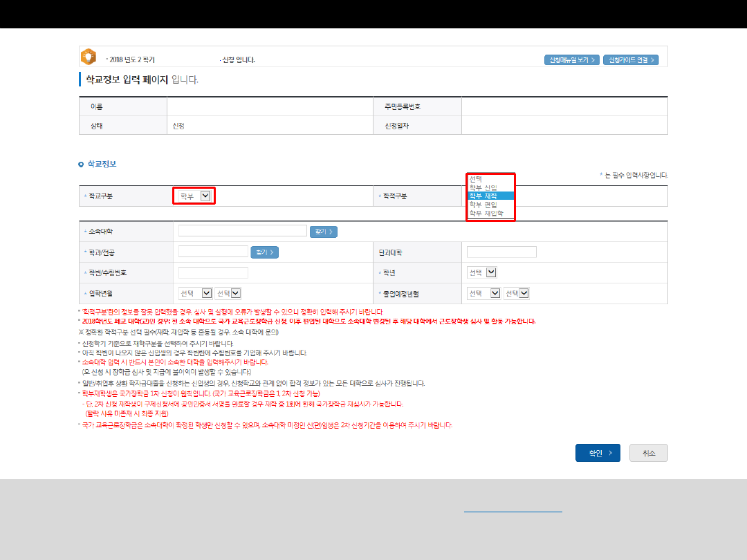The width and height of the screenshot is (747, 560).
Task: Expand the 학교구분 dropdown showing 학부
Action: (194, 196)
